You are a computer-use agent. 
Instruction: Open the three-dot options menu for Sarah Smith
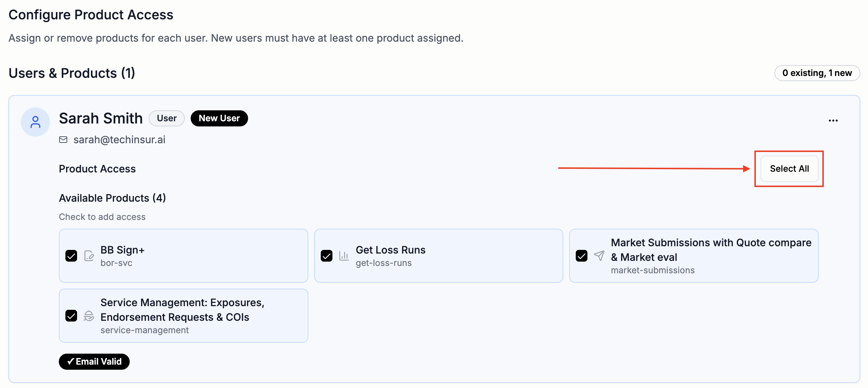coord(833,120)
